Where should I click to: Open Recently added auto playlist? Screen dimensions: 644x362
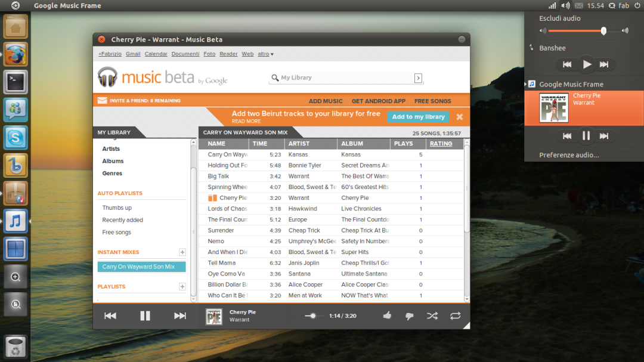pos(122,220)
